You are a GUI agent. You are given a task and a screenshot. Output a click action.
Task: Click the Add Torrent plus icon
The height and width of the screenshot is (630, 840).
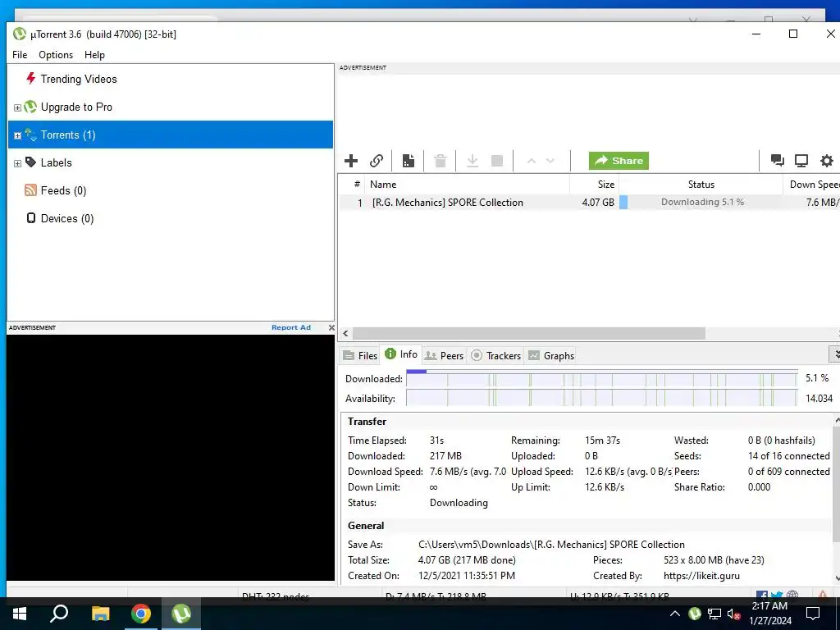[351, 161]
